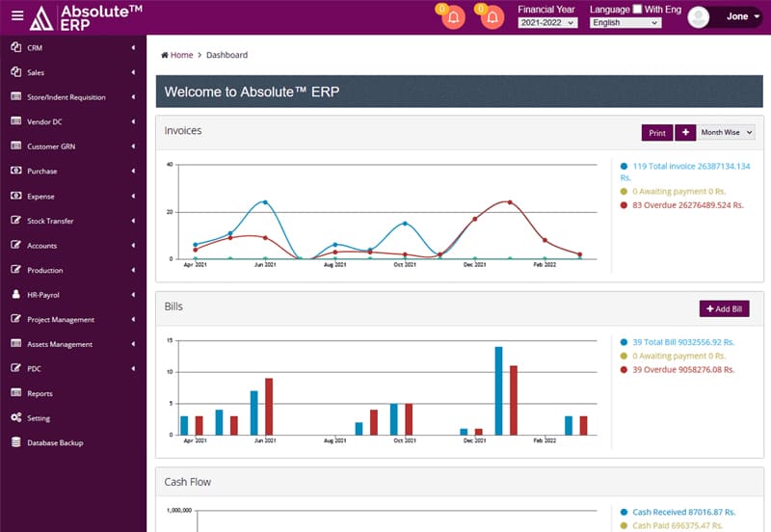Click the hamburger menu icon
The width and height of the screenshot is (771, 532).
pos(17,16)
